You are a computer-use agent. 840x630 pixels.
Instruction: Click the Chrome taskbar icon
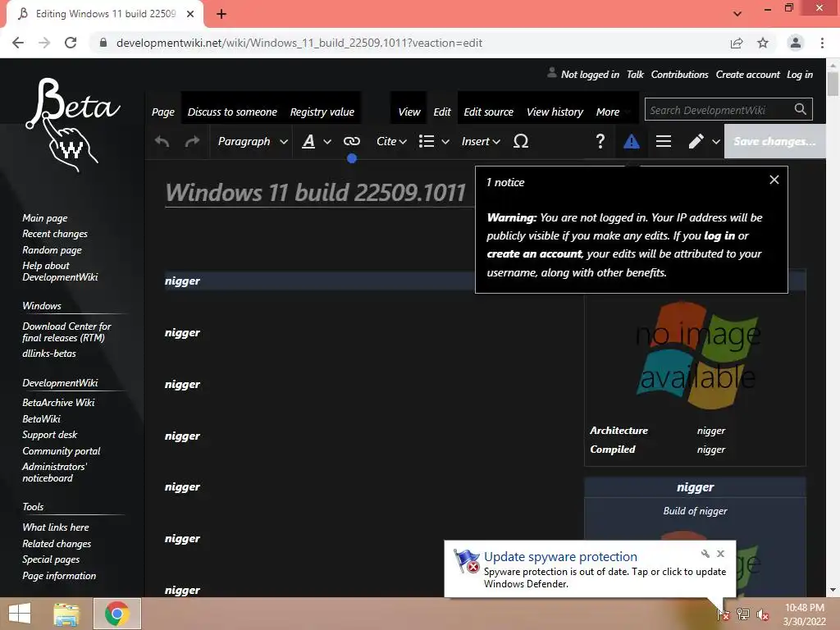(117, 614)
